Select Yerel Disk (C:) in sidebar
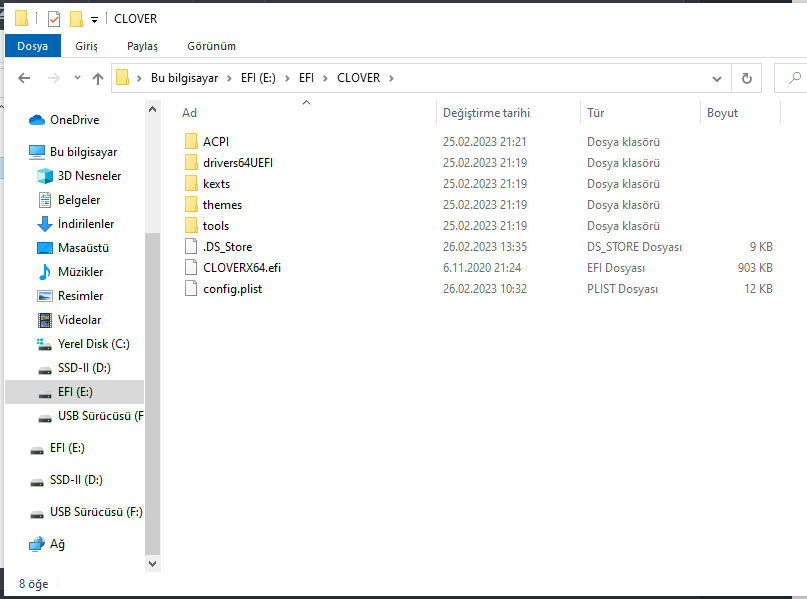Screen dimensions: 807x599 click(x=93, y=344)
